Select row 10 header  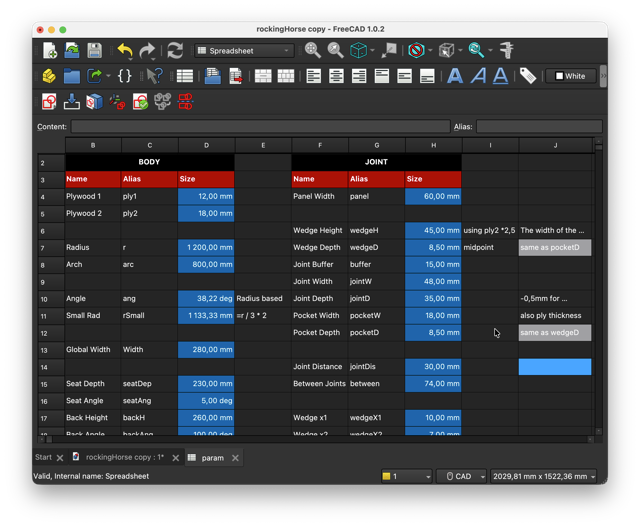click(51, 299)
